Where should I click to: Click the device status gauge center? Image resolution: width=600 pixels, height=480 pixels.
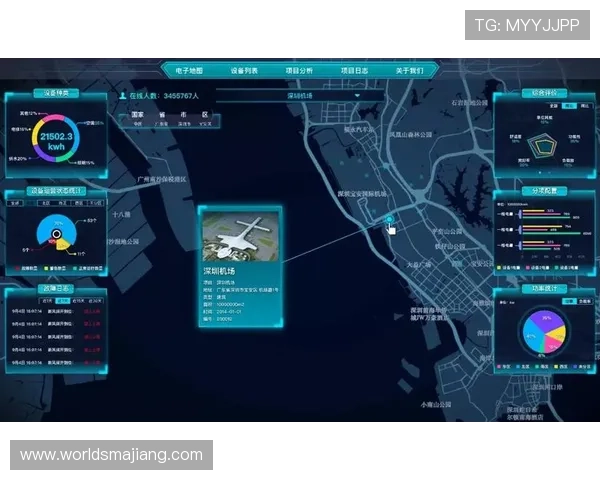55,235
